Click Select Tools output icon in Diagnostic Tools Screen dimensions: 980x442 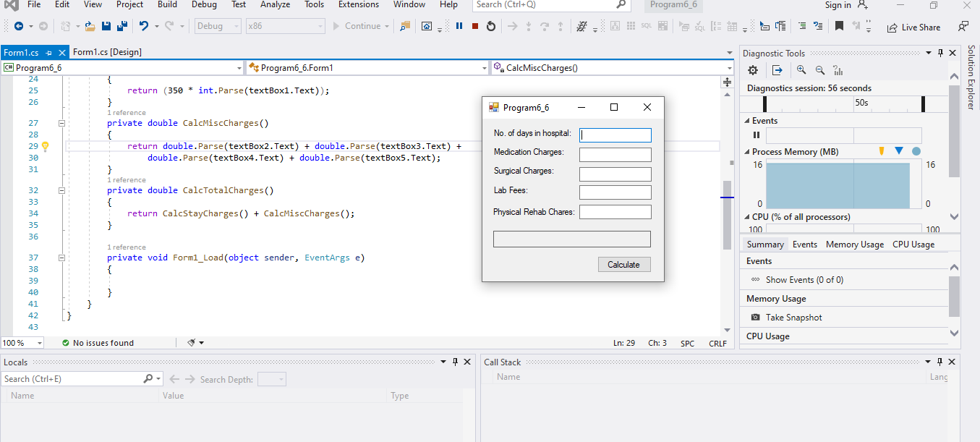[777, 70]
